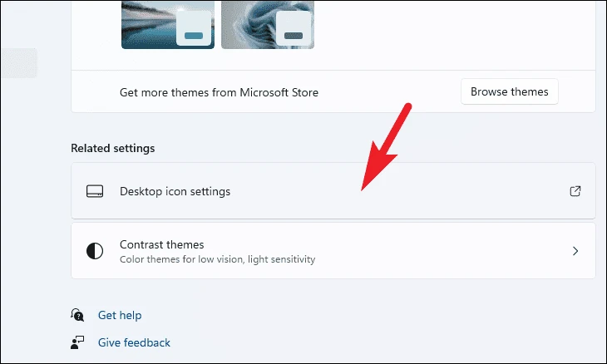
Task: Click the Contrast themes half-circle icon
Action: (95, 251)
